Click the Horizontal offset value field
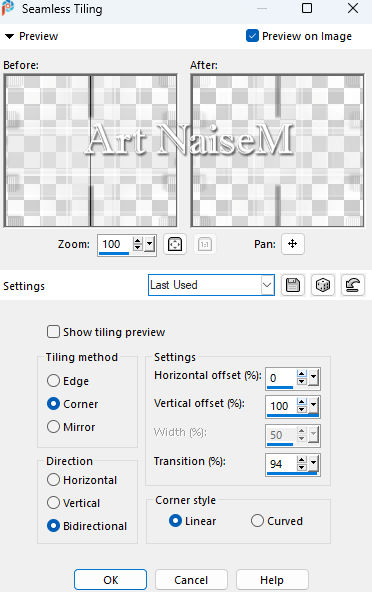 coord(281,378)
